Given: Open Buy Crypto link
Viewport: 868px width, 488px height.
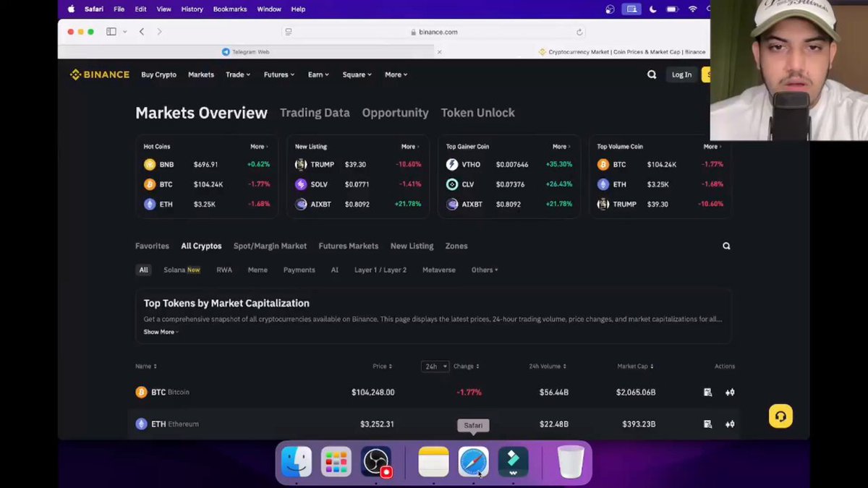Looking at the screenshot, I should click(158, 74).
